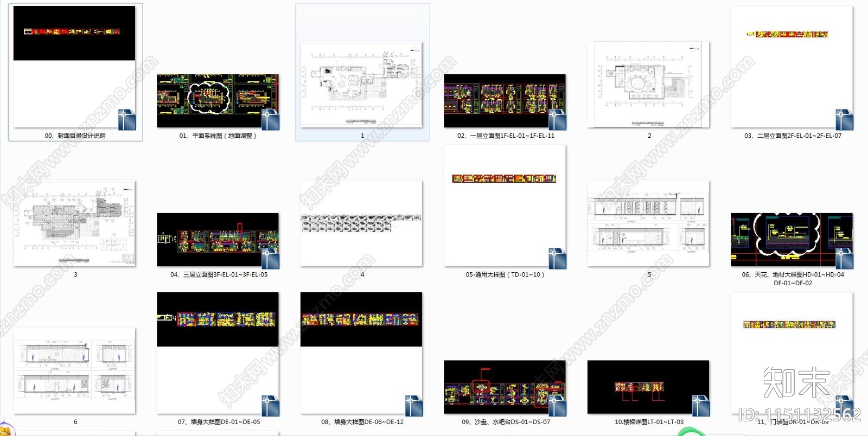Screen dimensions: 868x436
Task: Click the file name label '2'
Action: tap(649, 136)
